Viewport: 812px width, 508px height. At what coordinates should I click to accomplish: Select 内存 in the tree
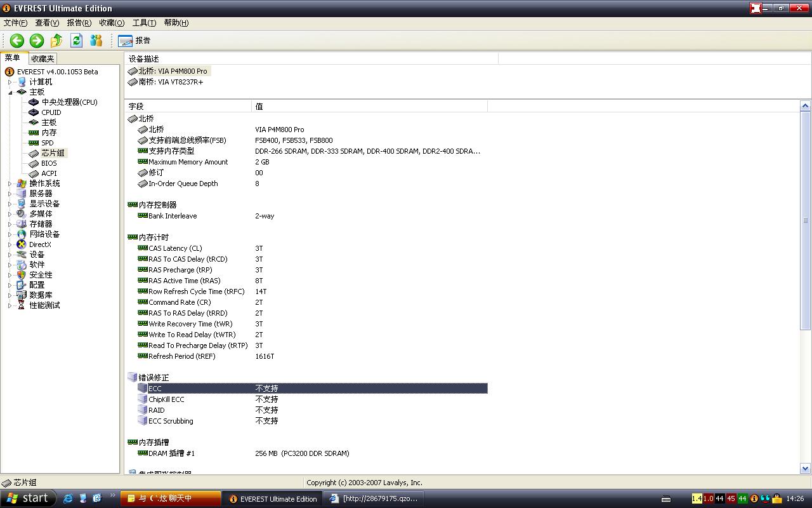[x=49, y=133]
